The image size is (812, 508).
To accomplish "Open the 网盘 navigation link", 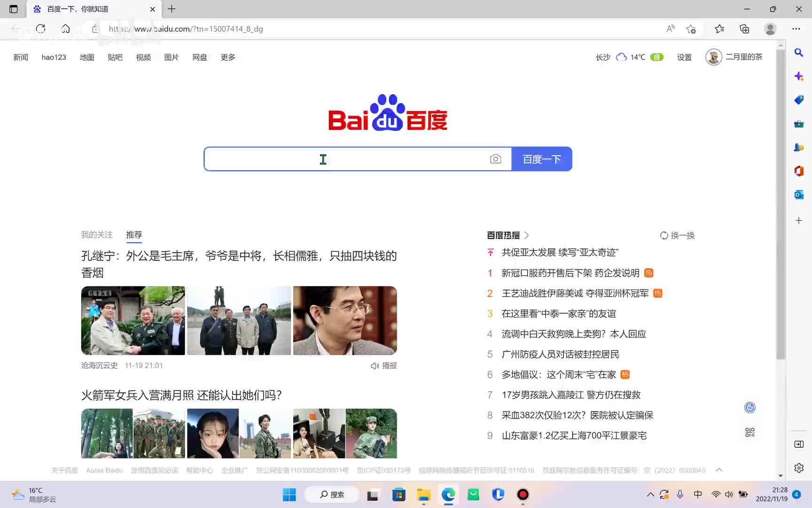I will tap(200, 57).
